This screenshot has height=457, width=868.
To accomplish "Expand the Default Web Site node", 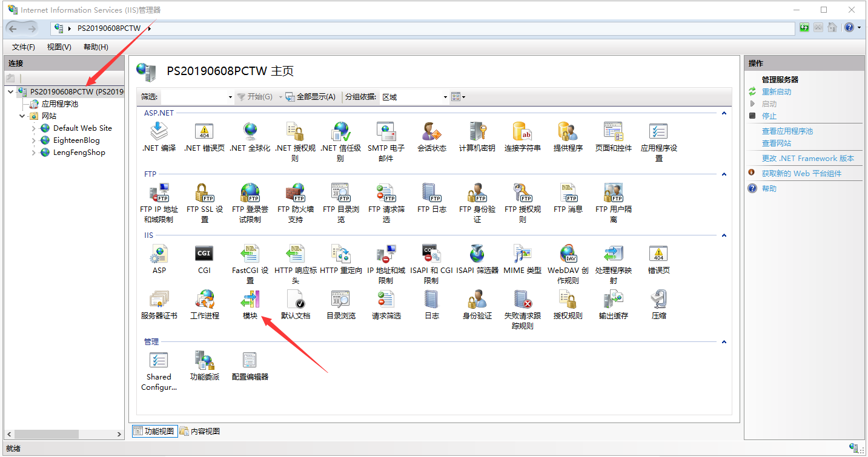I will (x=34, y=128).
